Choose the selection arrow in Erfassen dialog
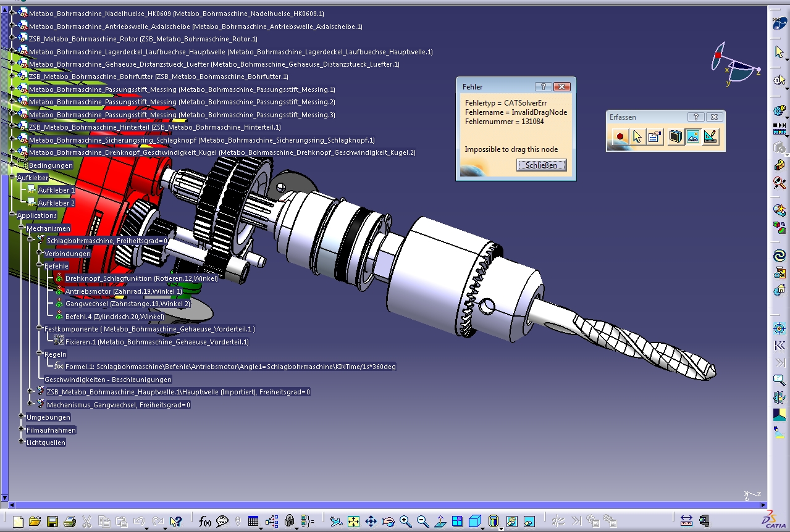Screen dimensions: 790x532 [637, 136]
